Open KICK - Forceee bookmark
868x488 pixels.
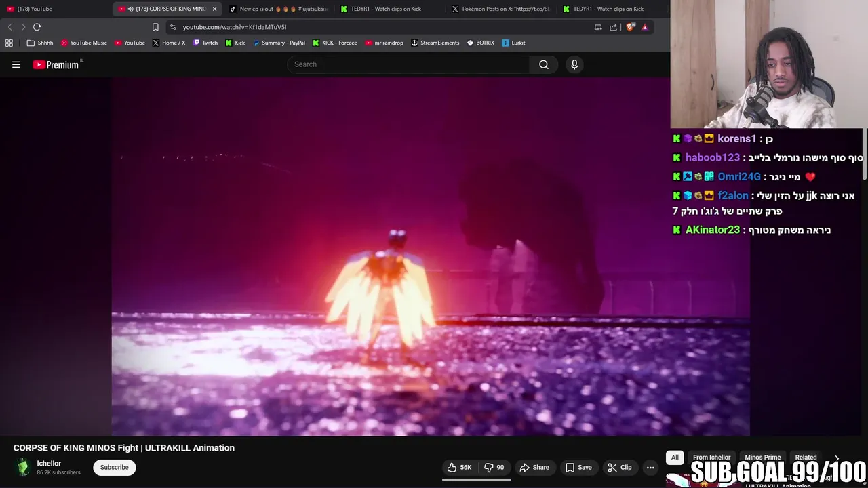[335, 43]
